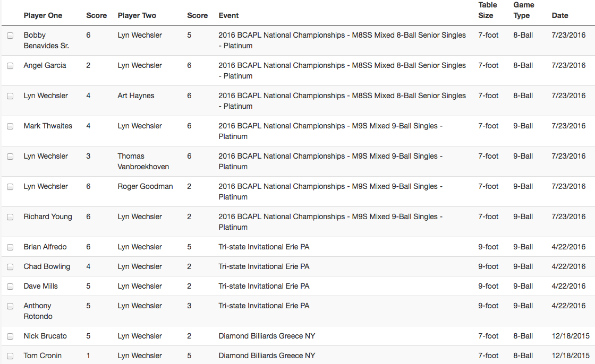Tick the checkbox for Nick Brucato

tap(10, 337)
